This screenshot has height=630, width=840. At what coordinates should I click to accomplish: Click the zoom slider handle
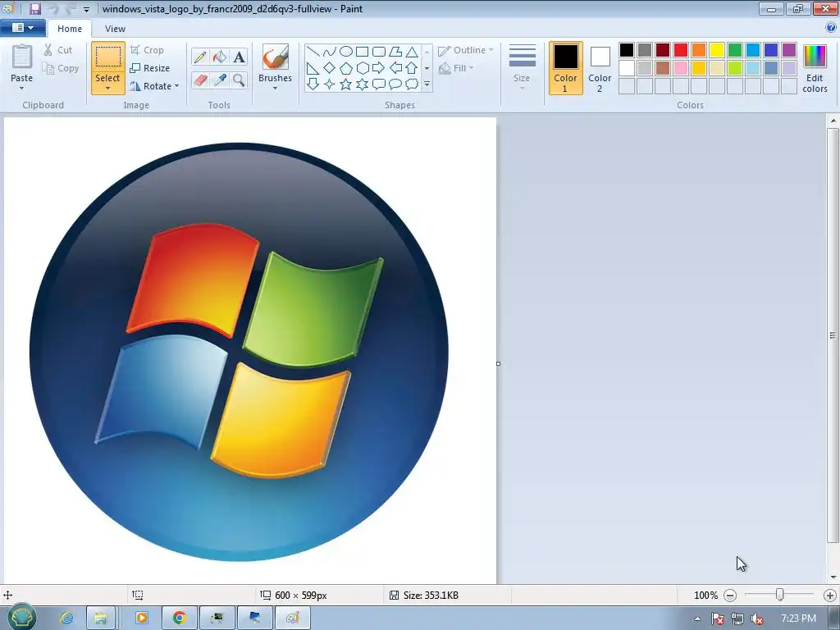coord(780,595)
